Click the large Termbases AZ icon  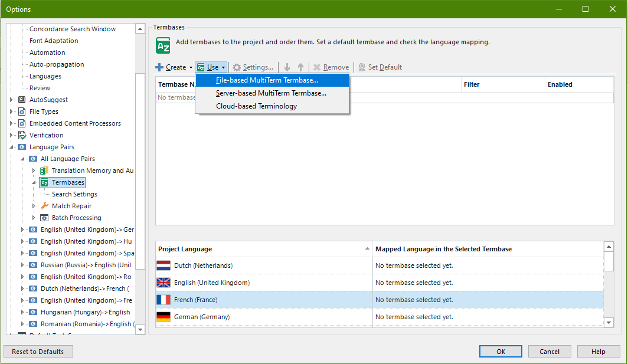tap(163, 45)
